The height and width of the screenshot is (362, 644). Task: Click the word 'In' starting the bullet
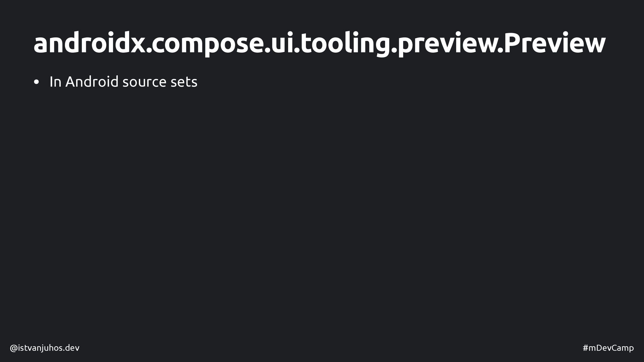pos(55,82)
